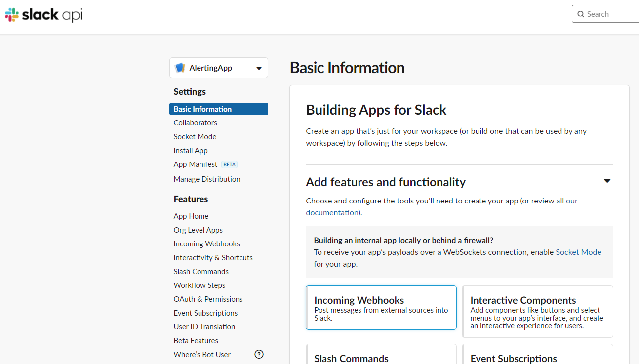This screenshot has height=364, width=639.
Task: Collapse Add features and functionality section
Action: (607, 181)
